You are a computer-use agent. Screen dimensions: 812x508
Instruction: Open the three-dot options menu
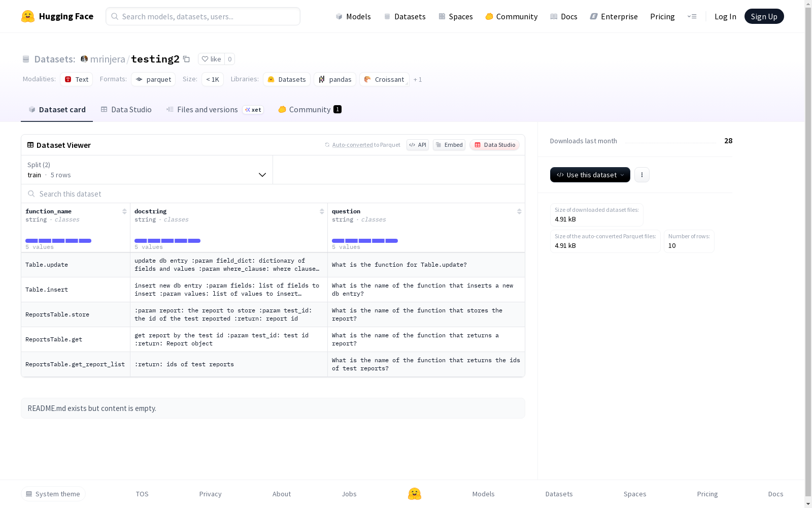[642, 175]
